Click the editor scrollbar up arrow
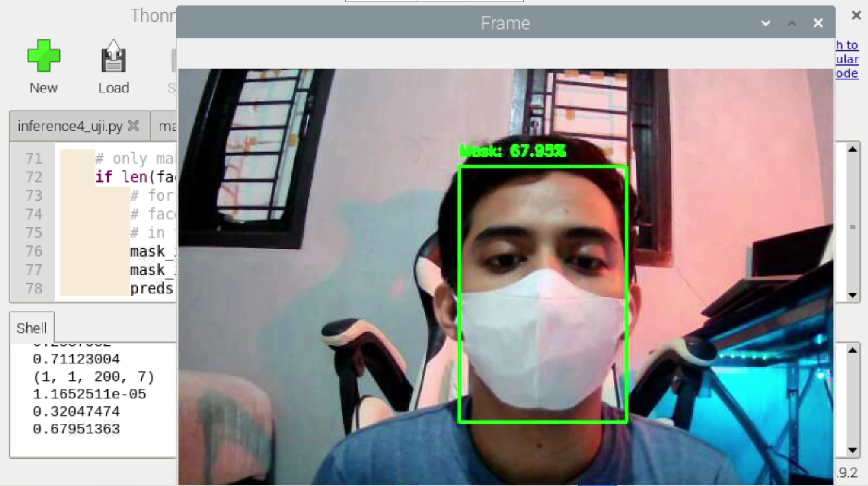868x486 pixels. [x=852, y=149]
